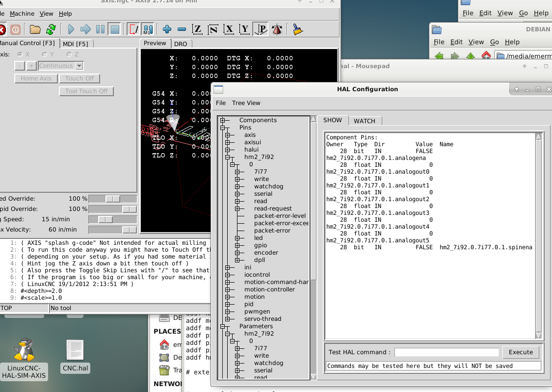Click the Tool Touch Off button
Screen dimensions: 552x392
(86, 91)
